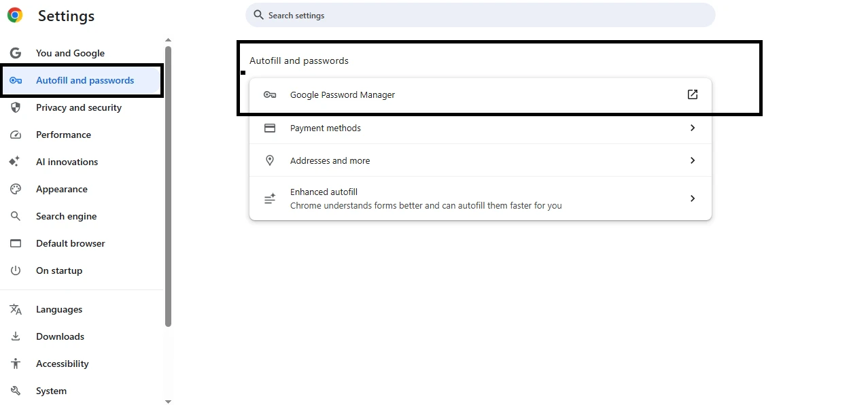The width and height of the screenshot is (868, 405).
Task: Click the Search settings field
Action: click(x=479, y=15)
